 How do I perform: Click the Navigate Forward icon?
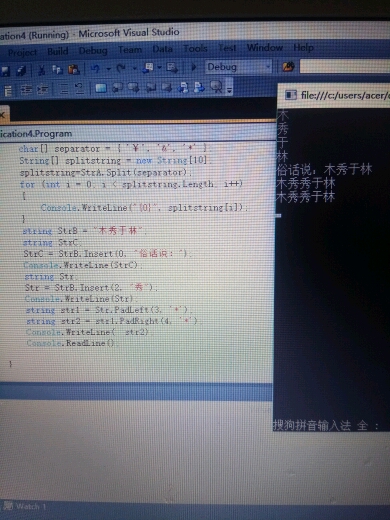tap(172, 68)
